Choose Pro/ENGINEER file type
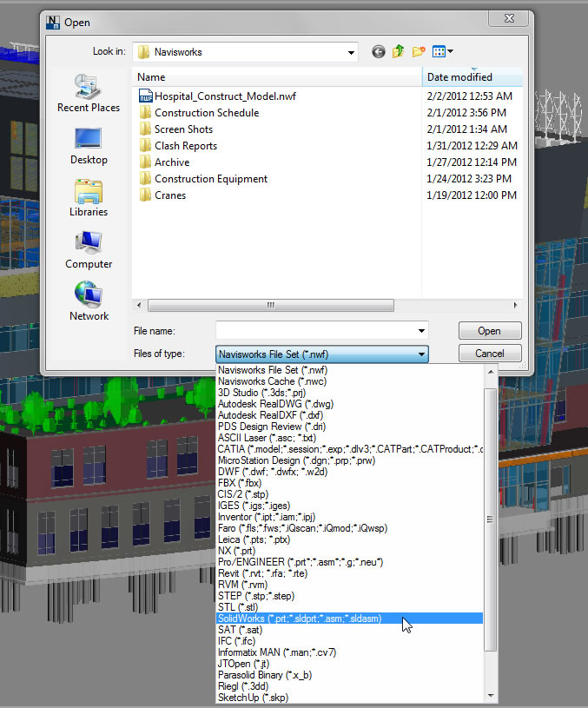 pos(349,562)
